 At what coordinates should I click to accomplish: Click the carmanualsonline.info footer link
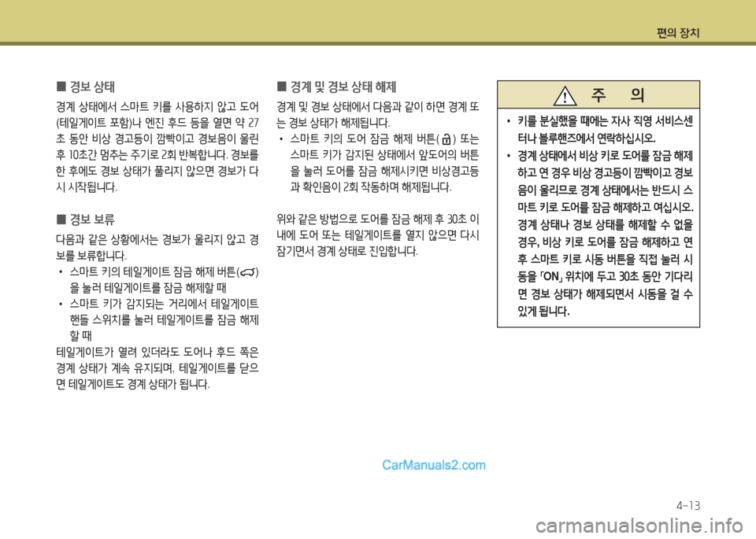click(639, 526)
